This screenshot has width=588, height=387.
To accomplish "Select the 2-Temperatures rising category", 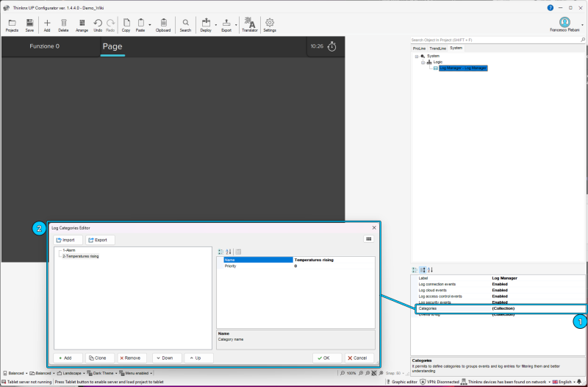I will tap(81, 256).
